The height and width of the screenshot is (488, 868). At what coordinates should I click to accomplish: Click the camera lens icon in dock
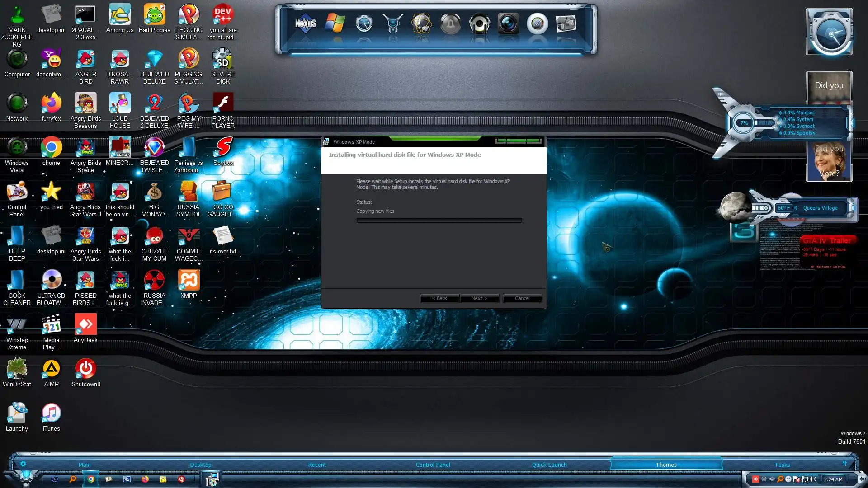tap(508, 23)
